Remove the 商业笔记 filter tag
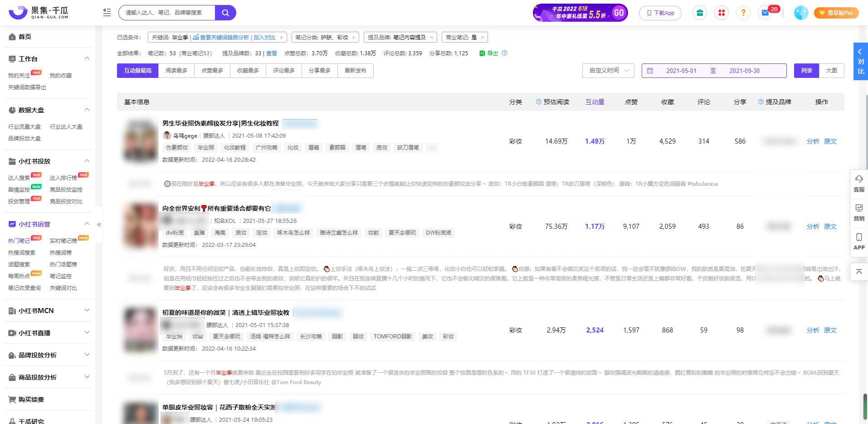 click(483, 38)
